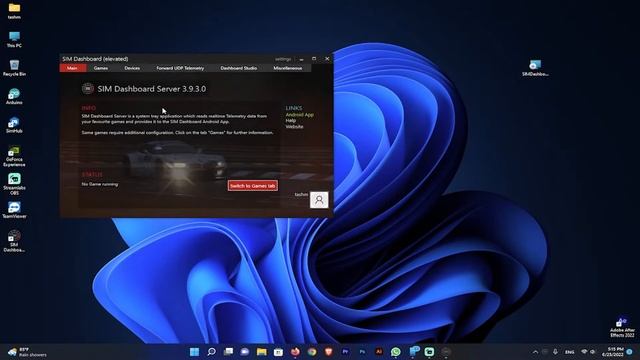Open Premiere Pro from the taskbar
The image size is (640, 360).
coord(345,351)
